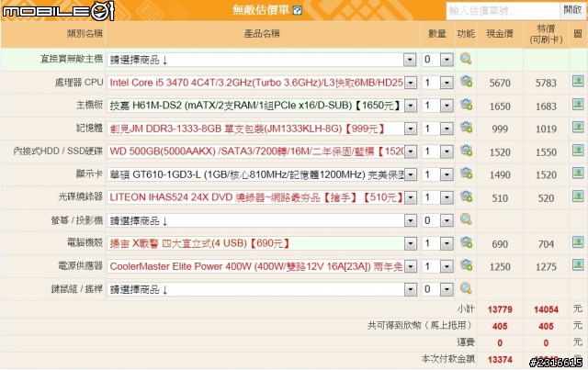
Task: Open picture icon for Intel Core i5 3470
Action: click(x=578, y=82)
